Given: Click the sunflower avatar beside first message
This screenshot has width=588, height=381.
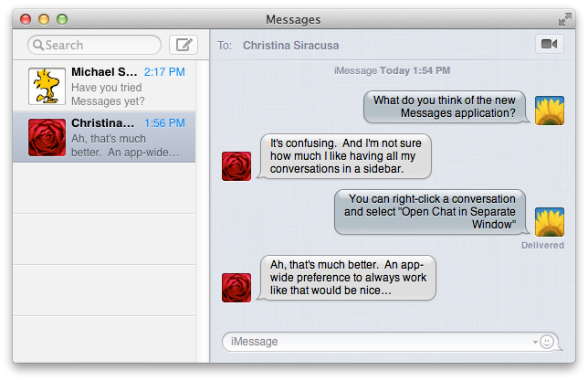Looking at the screenshot, I should tap(550, 111).
